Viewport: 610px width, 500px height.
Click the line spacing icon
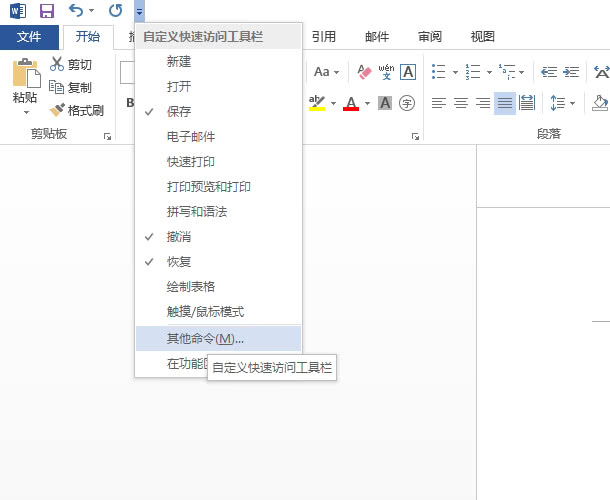pos(558,103)
